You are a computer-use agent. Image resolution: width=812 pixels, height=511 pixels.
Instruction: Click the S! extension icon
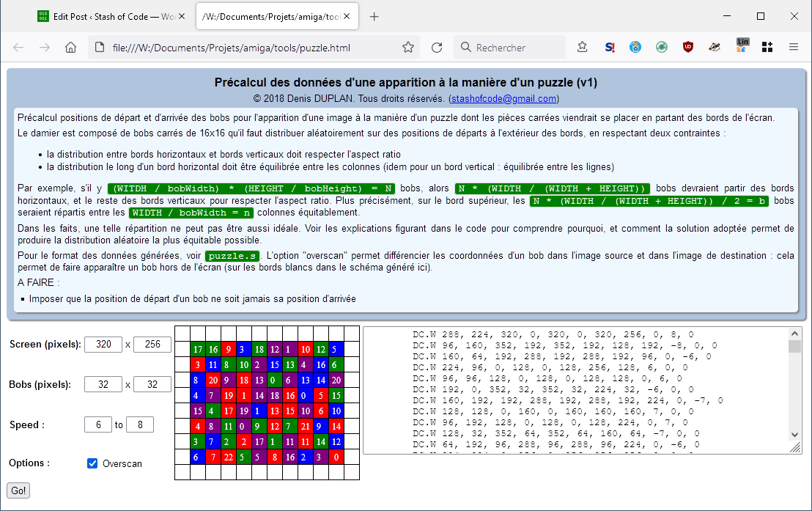pos(610,48)
